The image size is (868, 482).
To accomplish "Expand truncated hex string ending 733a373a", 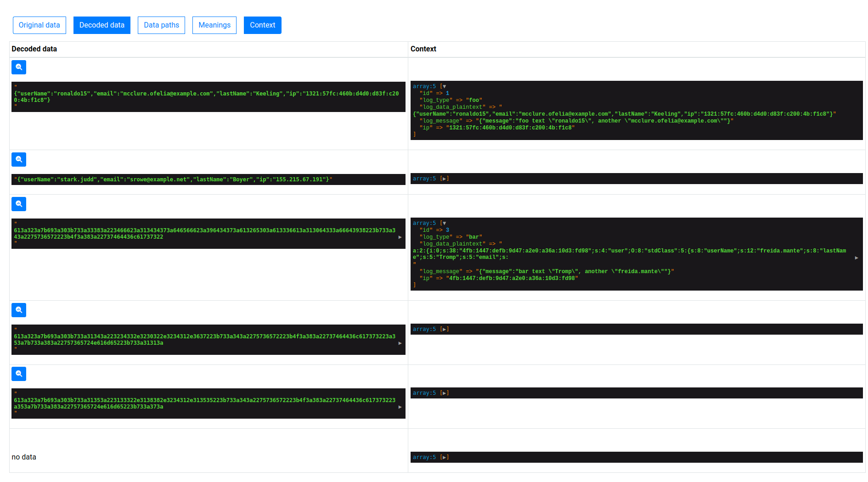I will (400, 407).
